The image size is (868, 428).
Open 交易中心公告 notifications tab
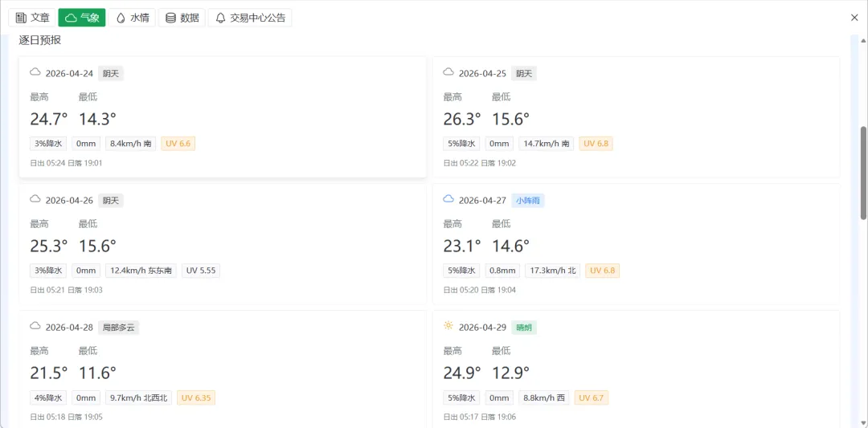[250, 18]
